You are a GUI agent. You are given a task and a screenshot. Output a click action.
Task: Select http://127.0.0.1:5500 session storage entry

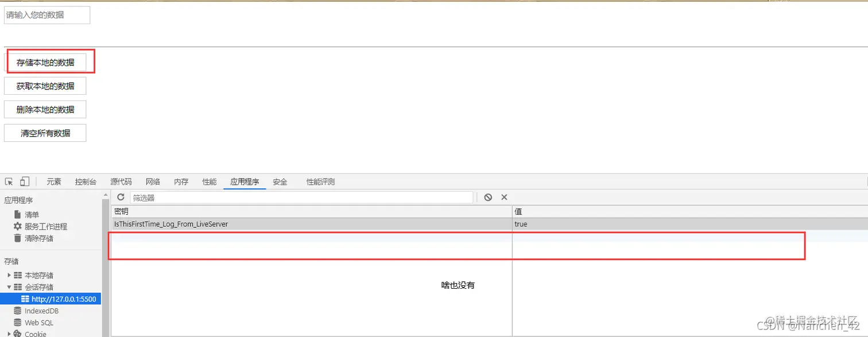click(x=51, y=299)
